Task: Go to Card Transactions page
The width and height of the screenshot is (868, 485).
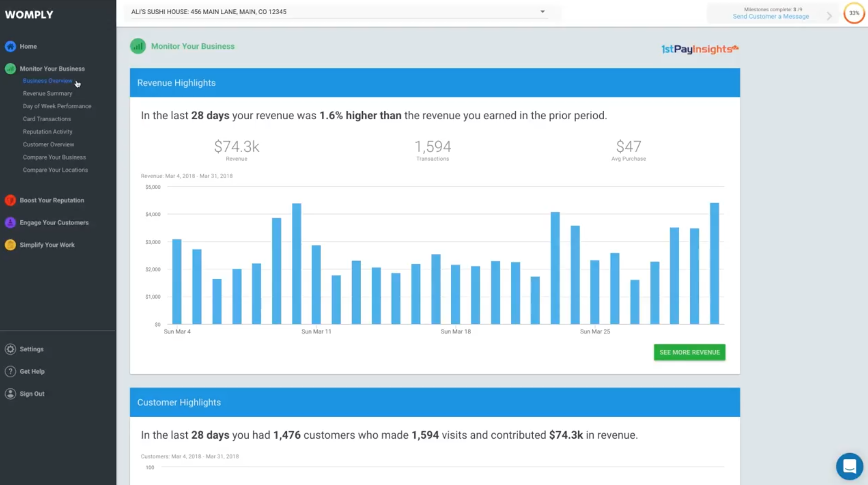Action: point(47,119)
